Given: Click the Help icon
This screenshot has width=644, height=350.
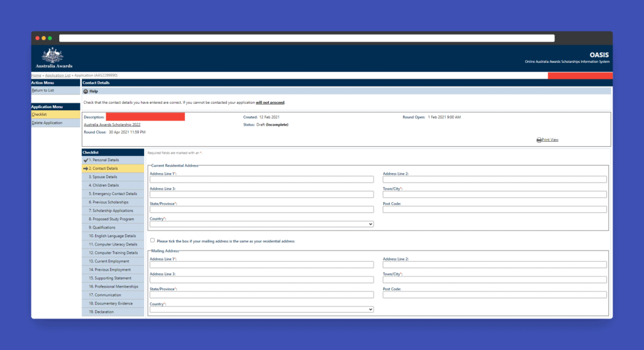Looking at the screenshot, I should (x=86, y=91).
